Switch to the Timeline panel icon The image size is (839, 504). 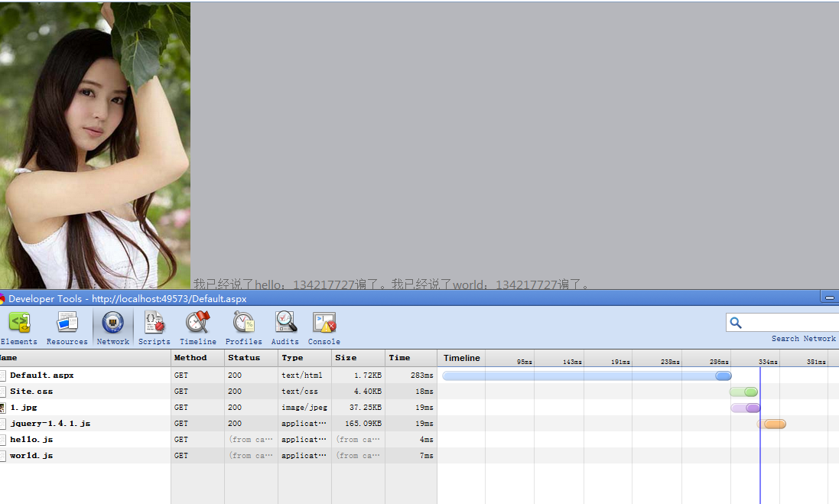pos(198,324)
